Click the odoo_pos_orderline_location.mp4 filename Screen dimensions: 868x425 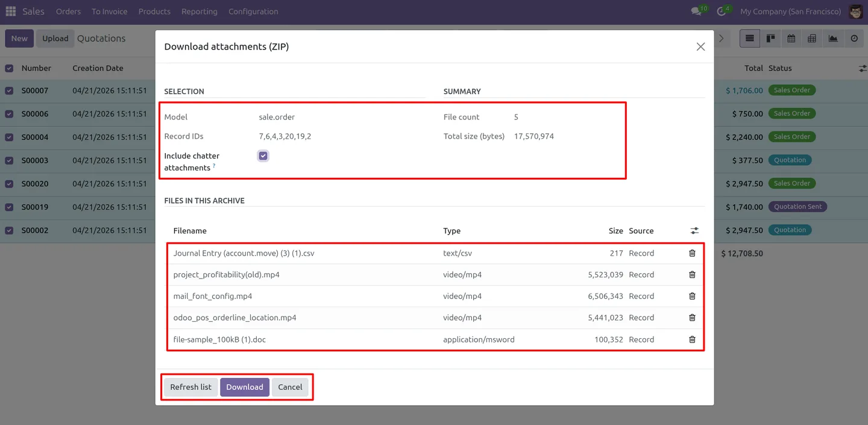tap(235, 318)
